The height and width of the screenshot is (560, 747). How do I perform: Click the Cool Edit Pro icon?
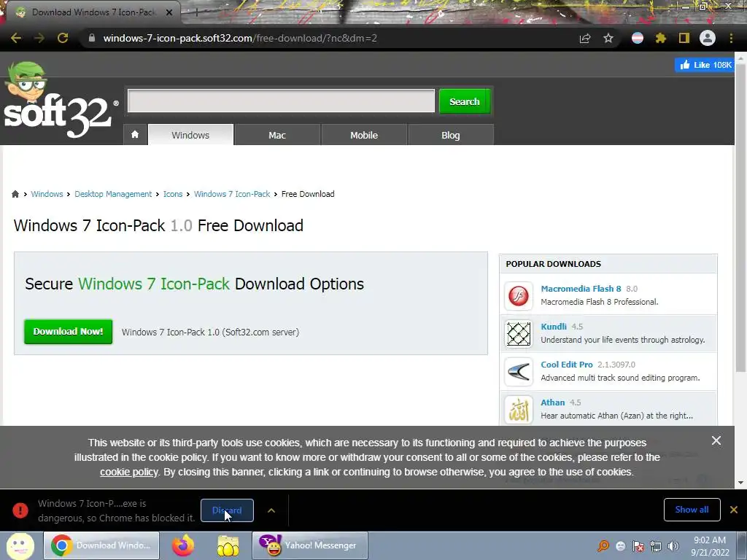519,371
